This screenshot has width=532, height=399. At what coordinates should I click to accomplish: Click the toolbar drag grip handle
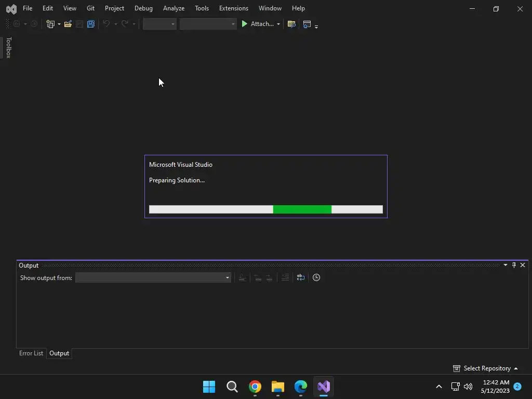pos(7,24)
